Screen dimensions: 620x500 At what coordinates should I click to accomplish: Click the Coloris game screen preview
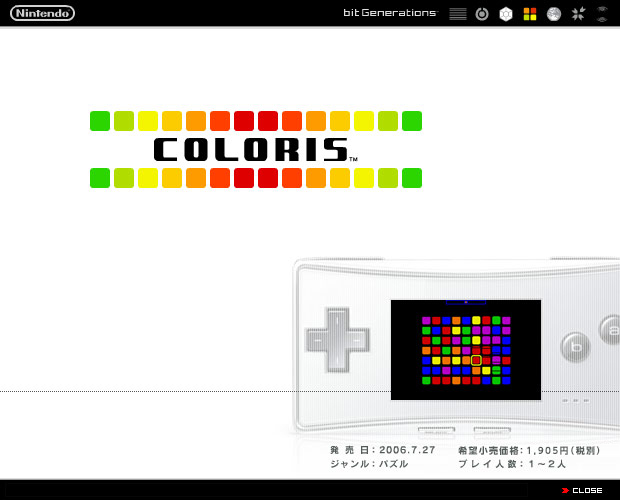466,349
